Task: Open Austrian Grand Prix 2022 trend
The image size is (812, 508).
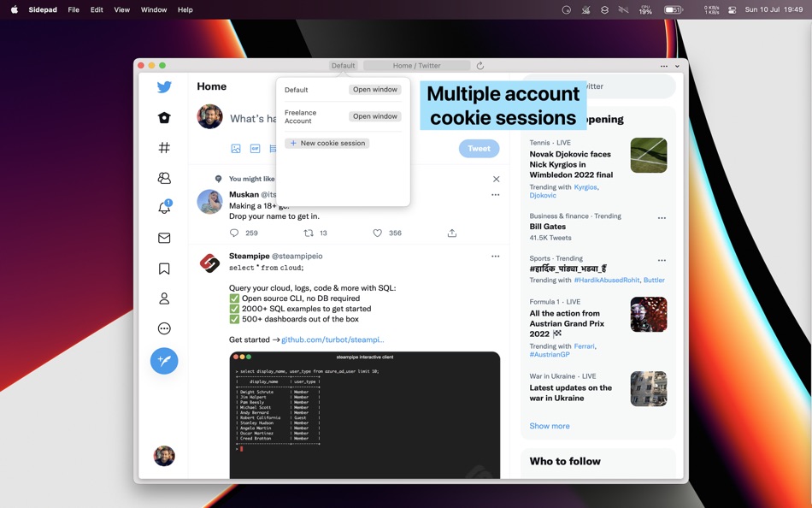Action: click(x=567, y=323)
